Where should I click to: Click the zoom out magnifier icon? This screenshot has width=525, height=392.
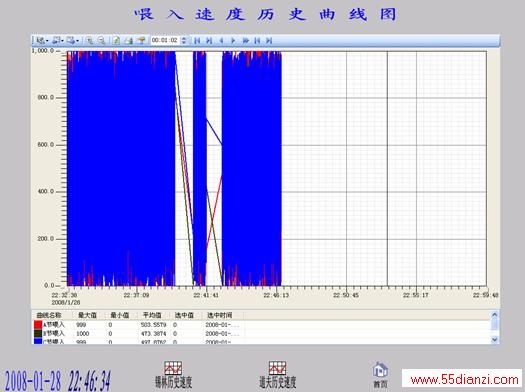(101, 41)
